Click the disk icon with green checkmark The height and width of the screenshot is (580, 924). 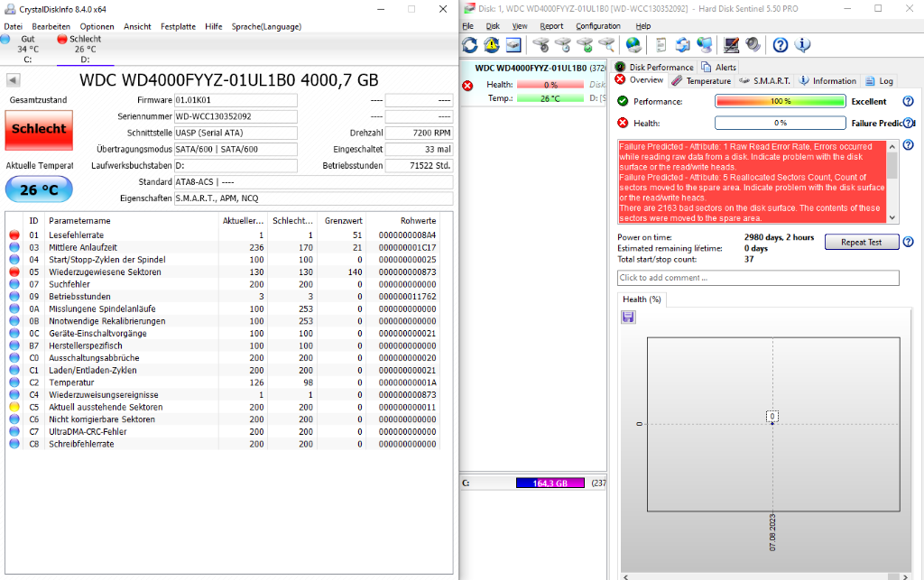585,45
